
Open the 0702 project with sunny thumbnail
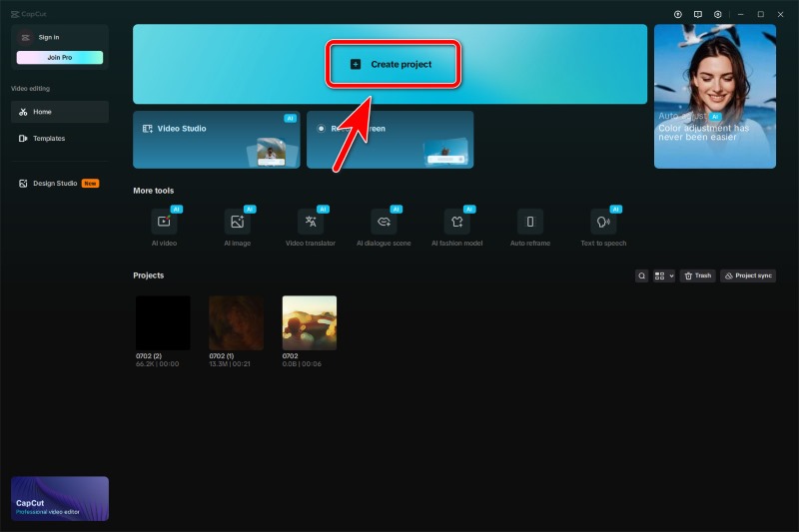[310, 322]
